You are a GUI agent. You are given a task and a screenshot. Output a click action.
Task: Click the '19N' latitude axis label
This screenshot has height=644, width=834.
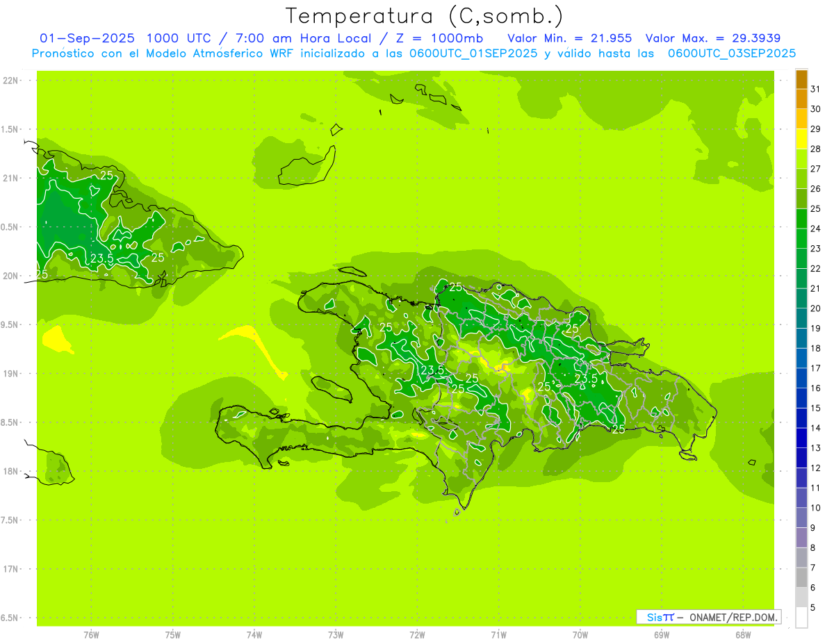click(x=11, y=374)
